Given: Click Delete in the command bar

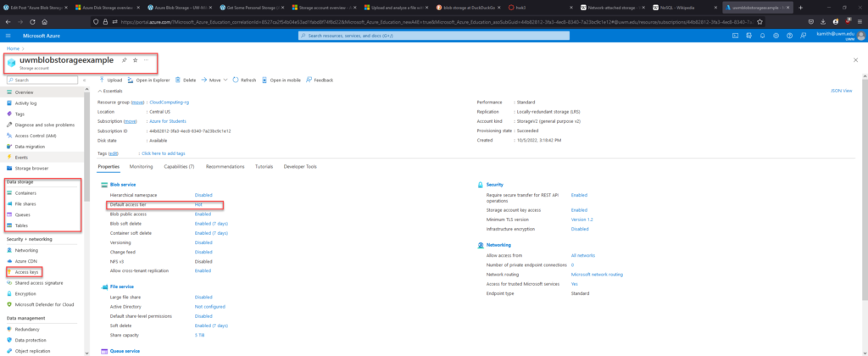Looking at the screenshot, I should (x=186, y=80).
